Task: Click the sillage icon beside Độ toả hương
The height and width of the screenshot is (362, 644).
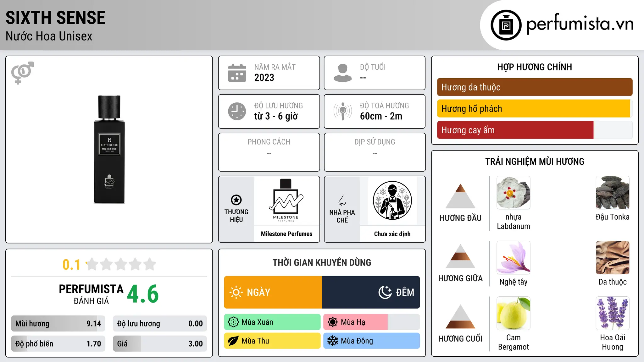Action: tap(343, 111)
